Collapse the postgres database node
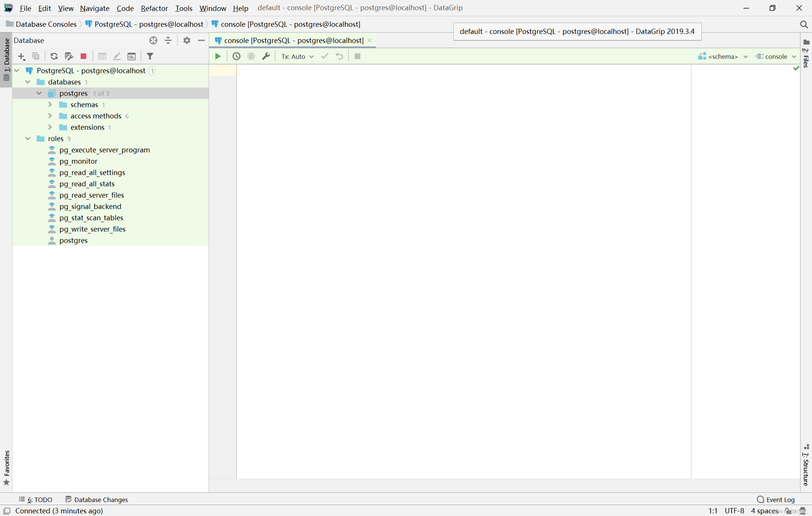 click(39, 93)
